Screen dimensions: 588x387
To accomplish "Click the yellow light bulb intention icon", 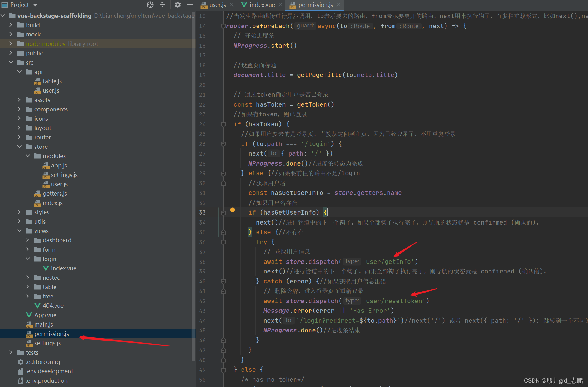I will point(233,211).
